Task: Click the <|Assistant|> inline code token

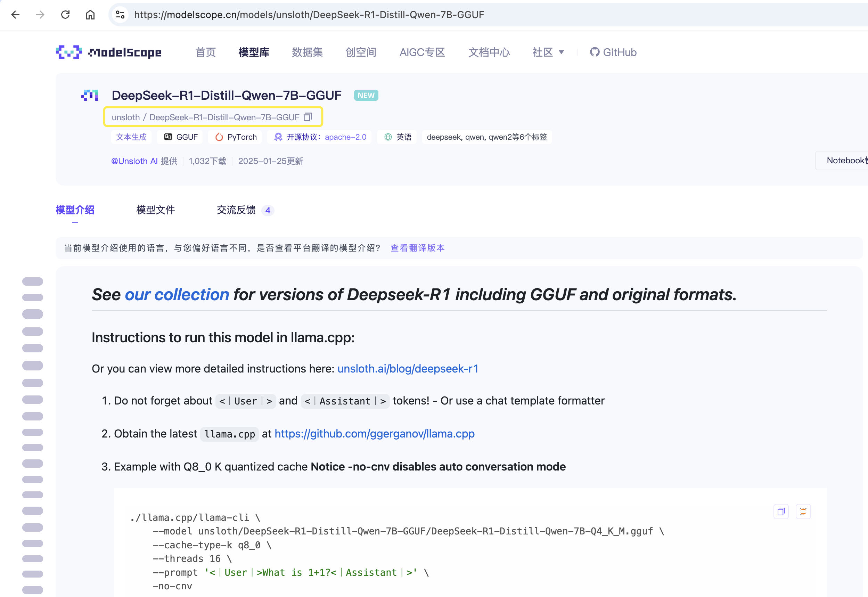Action: (x=345, y=401)
